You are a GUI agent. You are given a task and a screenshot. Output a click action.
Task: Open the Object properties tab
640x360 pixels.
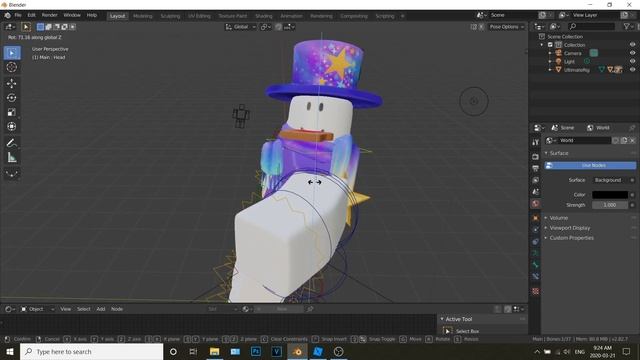point(536,218)
